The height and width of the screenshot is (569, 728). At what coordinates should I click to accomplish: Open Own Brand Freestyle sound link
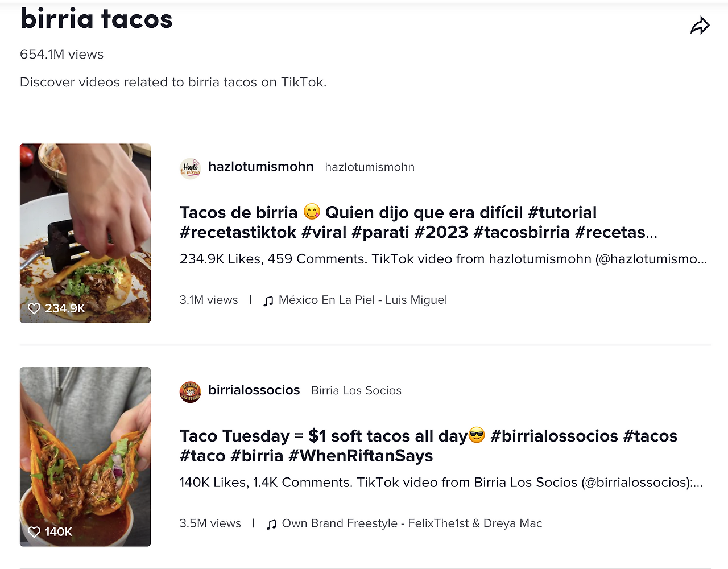pyautogui.click(x=412, y=523)
